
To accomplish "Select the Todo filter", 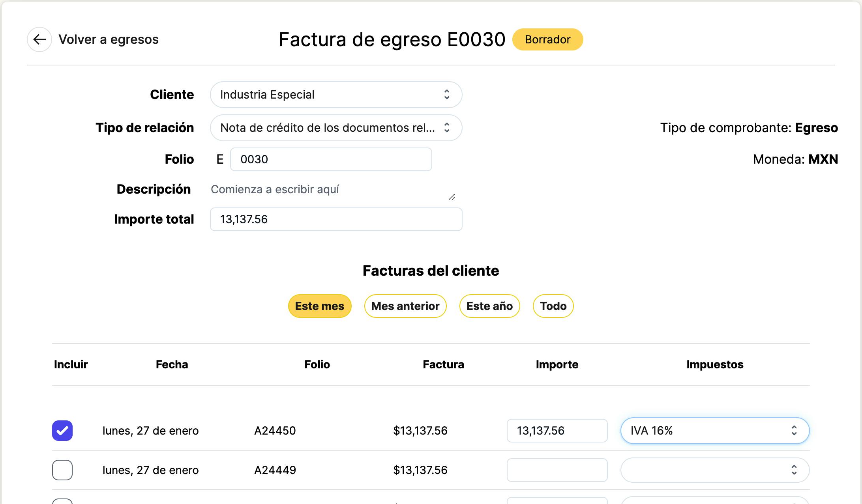I will click(553, 306).
